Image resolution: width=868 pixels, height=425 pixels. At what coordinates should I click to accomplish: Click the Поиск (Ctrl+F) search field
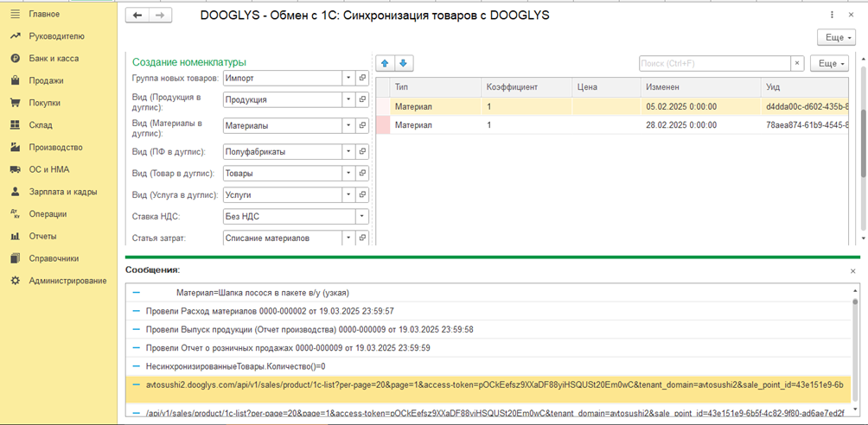click(714, 64)
